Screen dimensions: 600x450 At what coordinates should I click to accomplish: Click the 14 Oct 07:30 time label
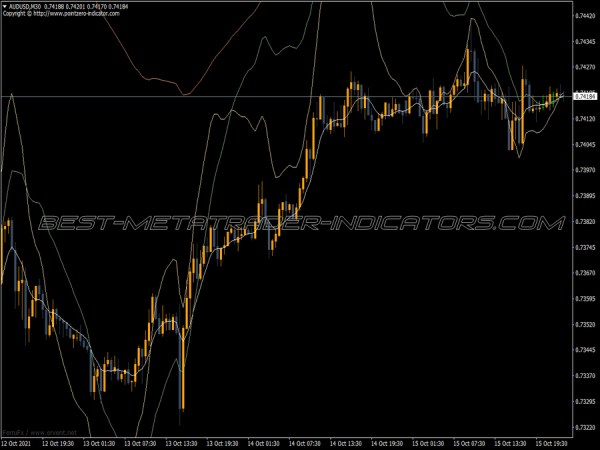coord(305,443)
